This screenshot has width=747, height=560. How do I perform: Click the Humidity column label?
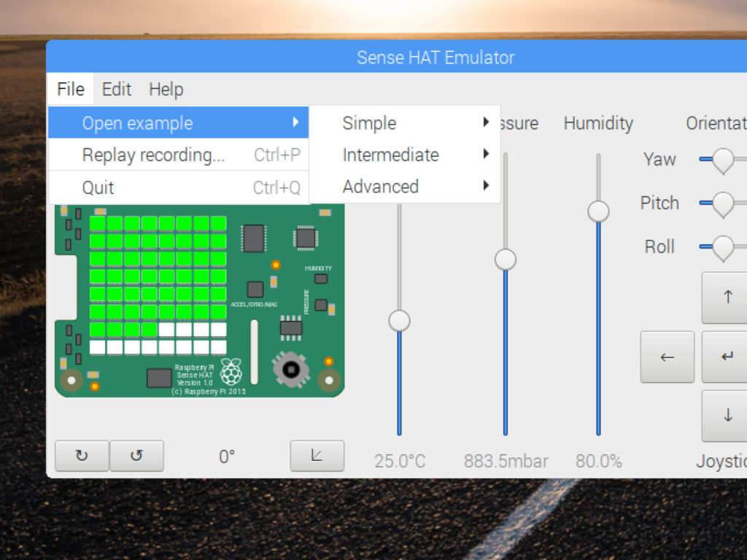[x=598, y=123]
